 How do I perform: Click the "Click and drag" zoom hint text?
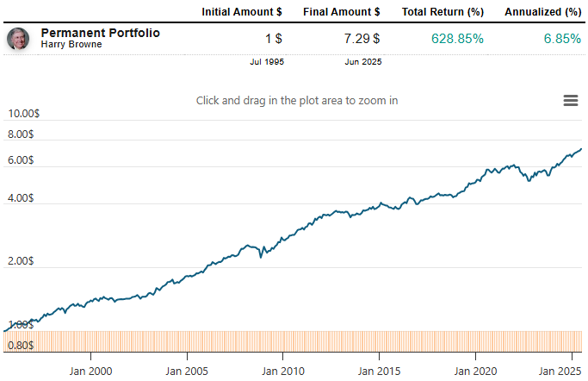[297, 101]
